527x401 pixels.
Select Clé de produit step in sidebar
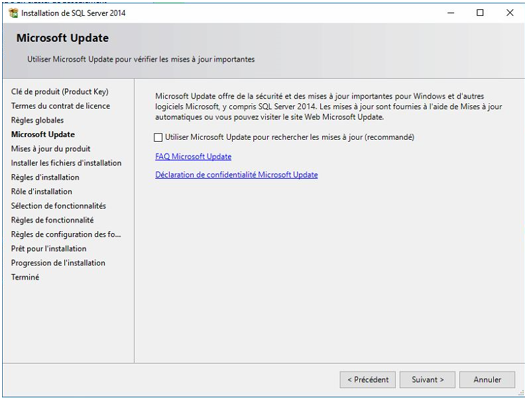pos(60,91)
